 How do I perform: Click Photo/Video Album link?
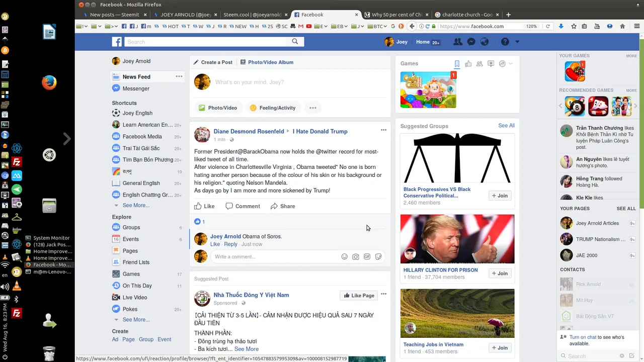pos(267,62)
